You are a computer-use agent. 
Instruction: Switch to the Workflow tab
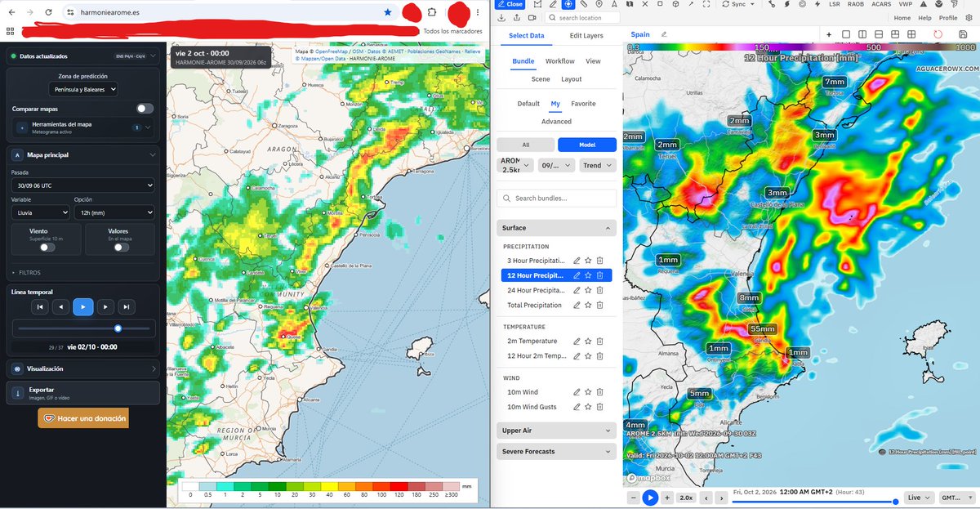point(560,61)
